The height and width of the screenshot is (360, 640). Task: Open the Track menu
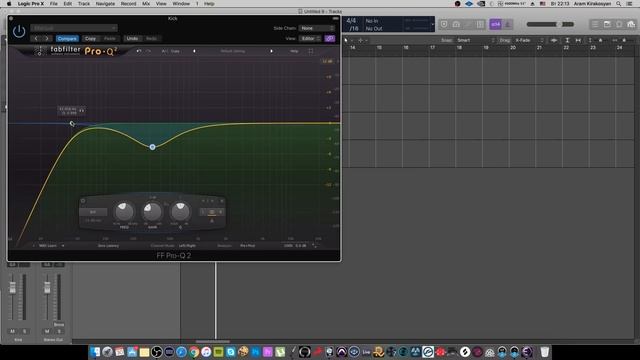click(84, 4)
